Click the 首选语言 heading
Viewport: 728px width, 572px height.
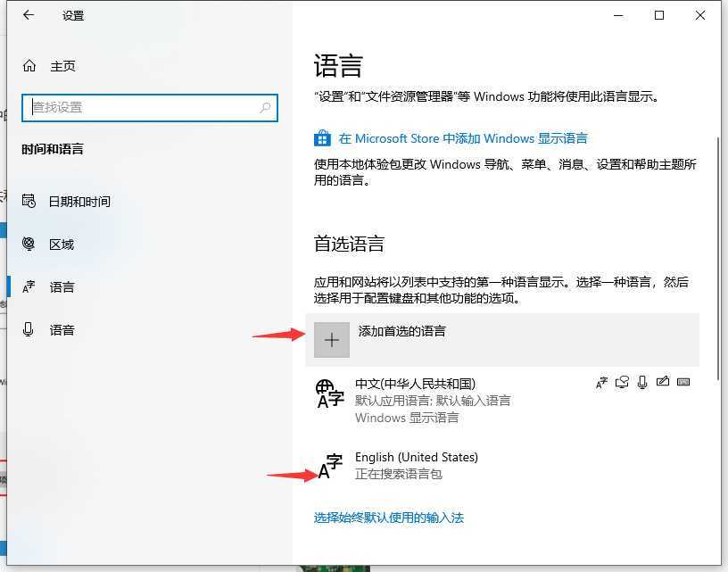click(349, 244)
